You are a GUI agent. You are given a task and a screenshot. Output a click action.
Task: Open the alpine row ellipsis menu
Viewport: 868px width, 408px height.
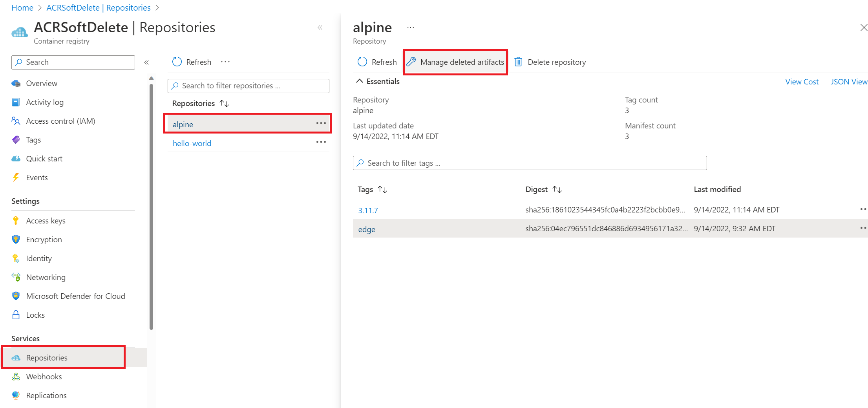(x=321, y=123)
